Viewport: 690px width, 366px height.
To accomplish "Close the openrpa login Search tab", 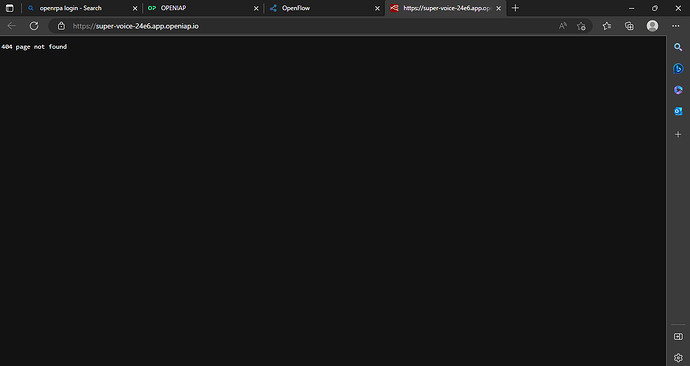I will coord(135,8).
